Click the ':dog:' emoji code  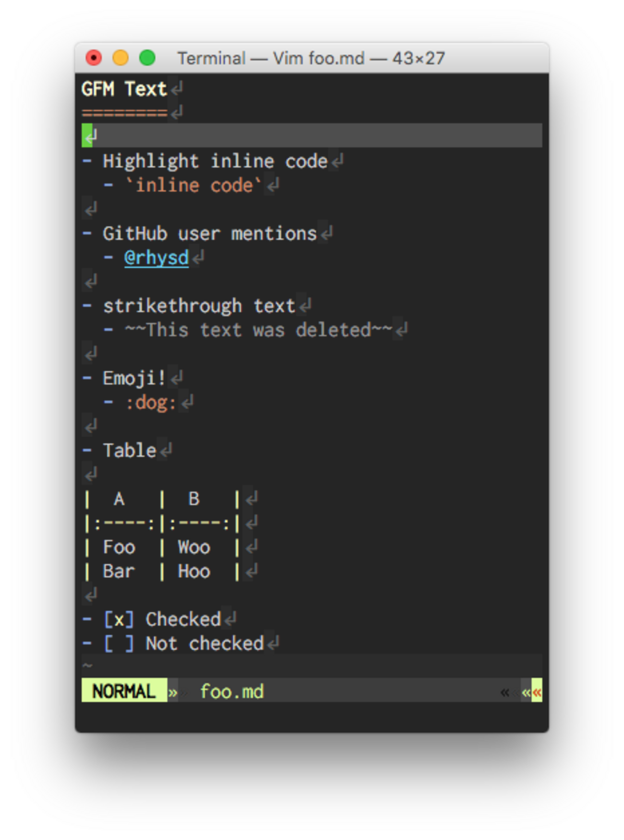click(151, 402)
